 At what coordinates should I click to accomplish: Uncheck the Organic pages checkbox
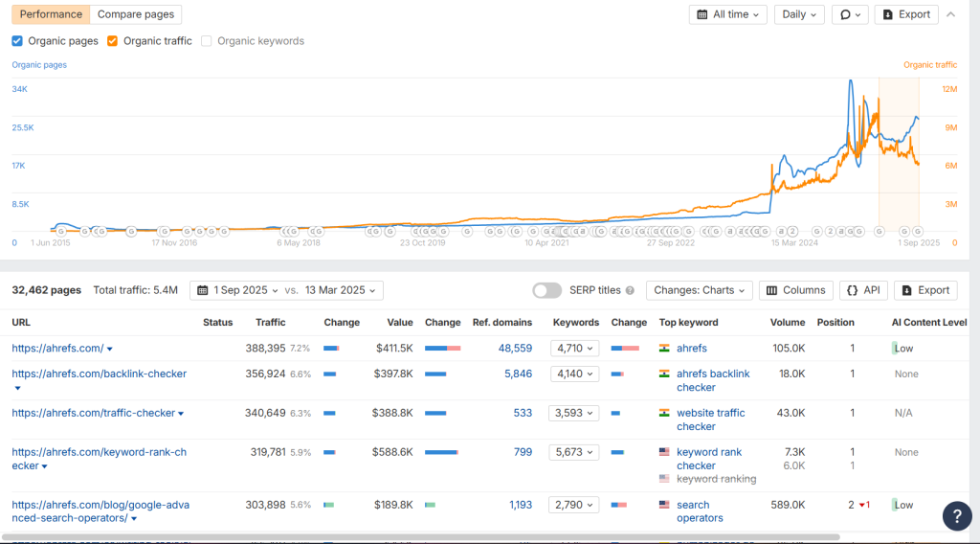(17, 40)
